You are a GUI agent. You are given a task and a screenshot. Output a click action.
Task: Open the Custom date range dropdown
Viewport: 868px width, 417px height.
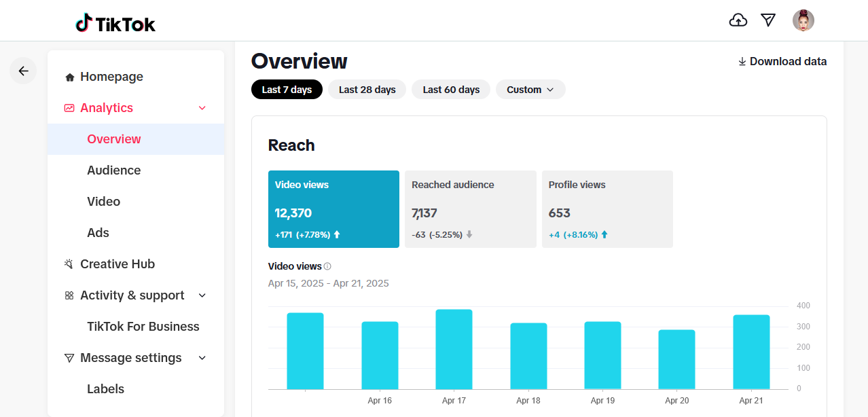[530, 90]
